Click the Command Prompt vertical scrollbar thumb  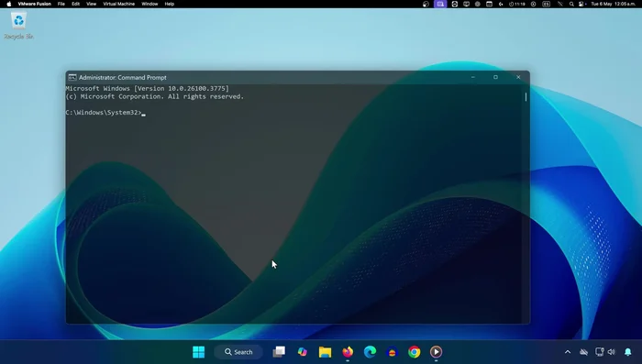526,97
